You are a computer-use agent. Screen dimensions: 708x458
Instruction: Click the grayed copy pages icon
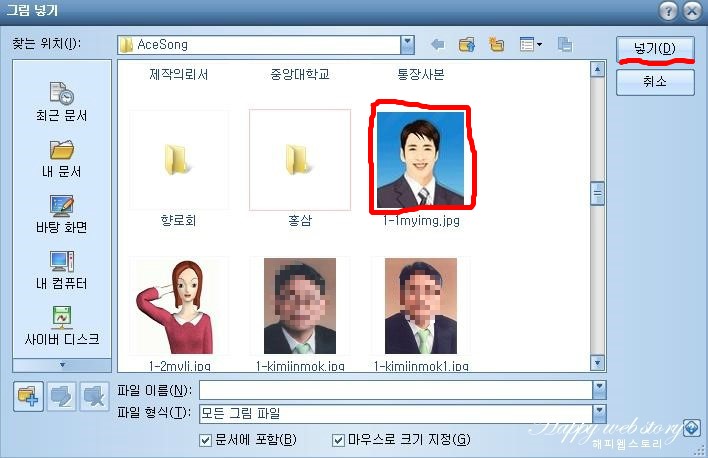tap(565, 45)
